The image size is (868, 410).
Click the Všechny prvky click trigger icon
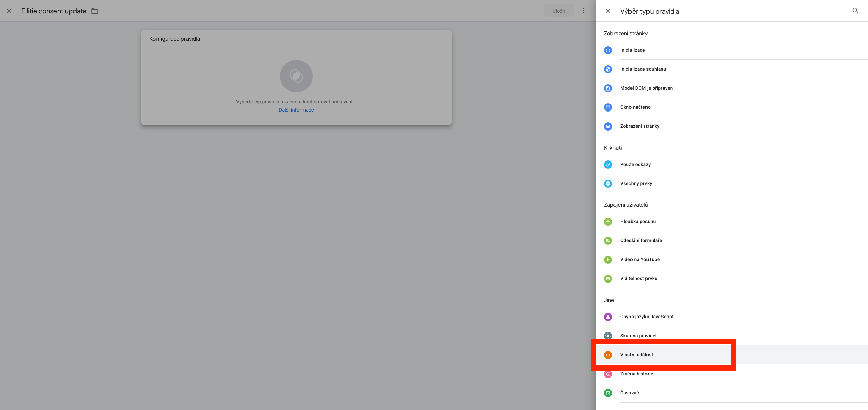(x=608, y=183)
